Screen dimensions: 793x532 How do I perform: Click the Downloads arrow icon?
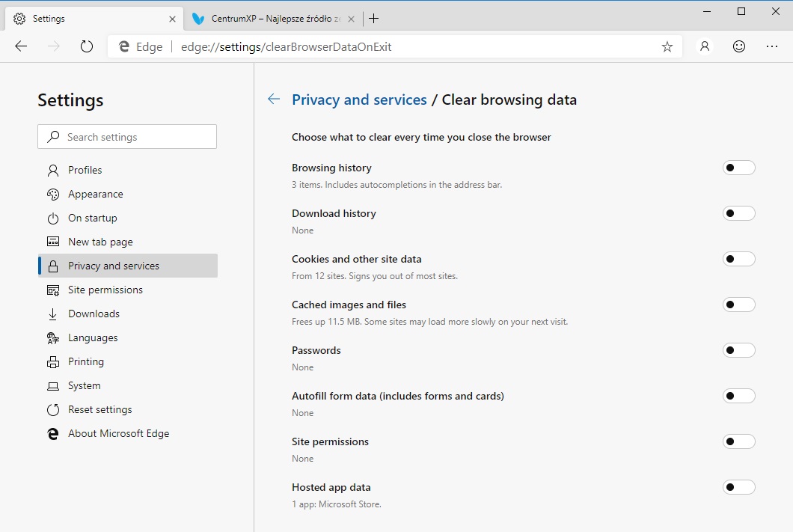pos(53,314)
